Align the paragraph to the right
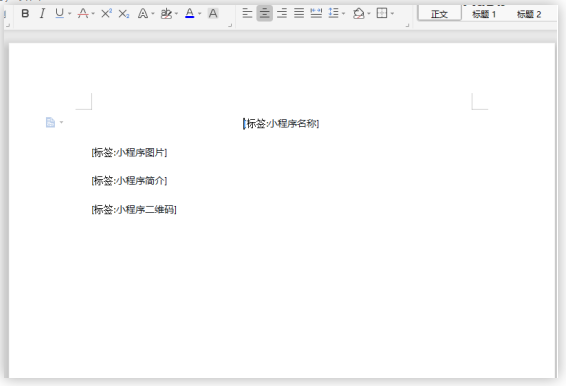 coord(282,14)
